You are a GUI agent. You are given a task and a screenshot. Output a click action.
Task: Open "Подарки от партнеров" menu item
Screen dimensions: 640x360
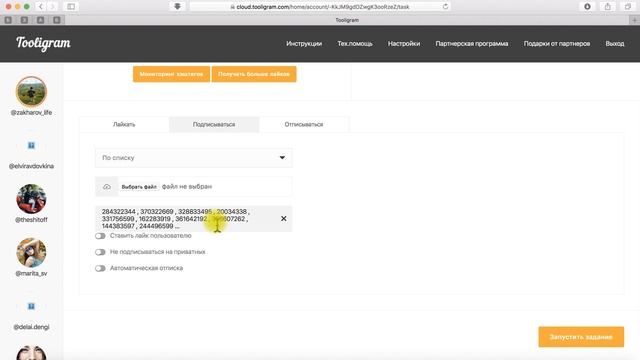pos(557,44)
